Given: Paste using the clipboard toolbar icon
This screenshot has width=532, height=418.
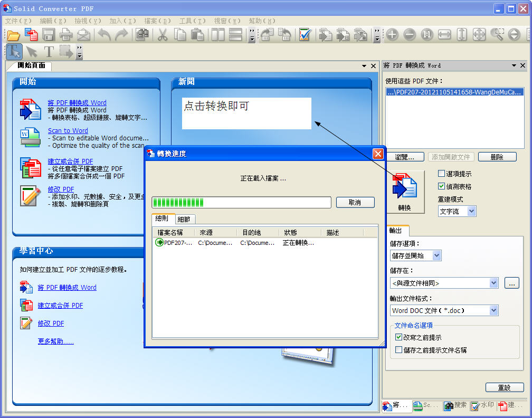Looking at the screenshot, I should (x=197, y=35).
